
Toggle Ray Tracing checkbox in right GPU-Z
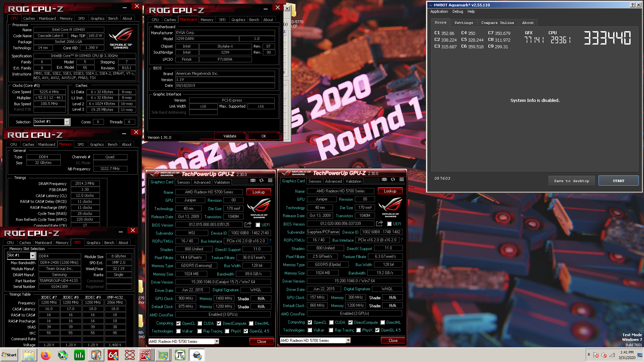pyautogui.click(x=331, y=330)
